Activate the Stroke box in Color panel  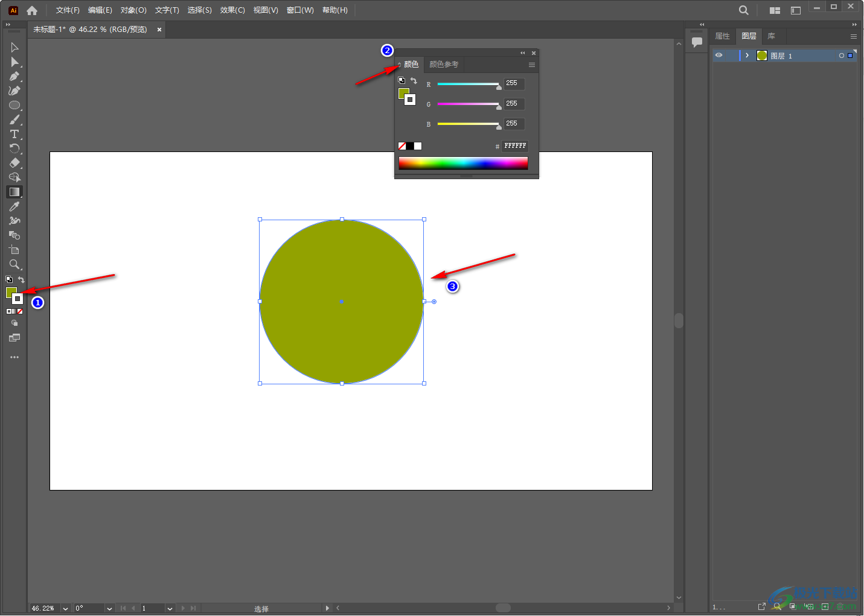(411, 100)
